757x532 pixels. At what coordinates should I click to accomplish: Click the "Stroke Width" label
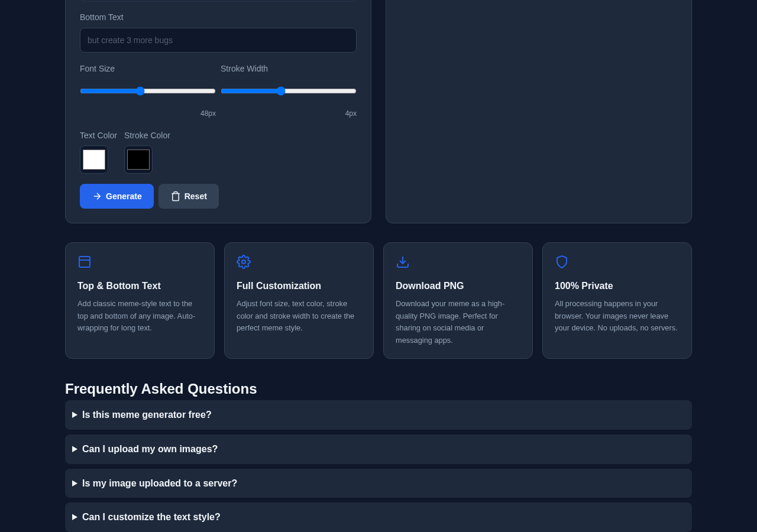(x=244, y=69)
